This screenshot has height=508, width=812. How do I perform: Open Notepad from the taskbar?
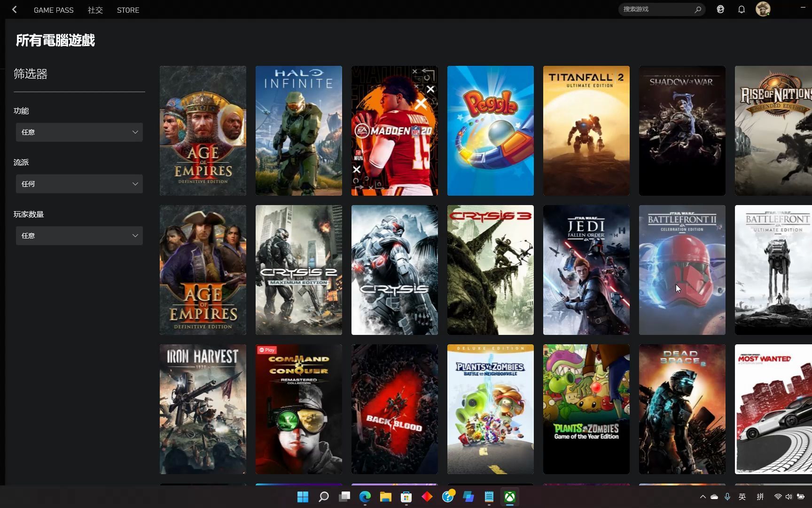tap(489, 497)
